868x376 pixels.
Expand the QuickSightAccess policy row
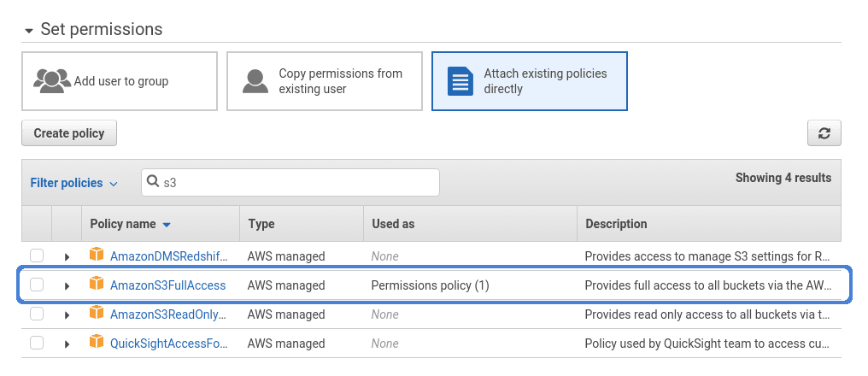pyautogui.click(x=67, y=344)
